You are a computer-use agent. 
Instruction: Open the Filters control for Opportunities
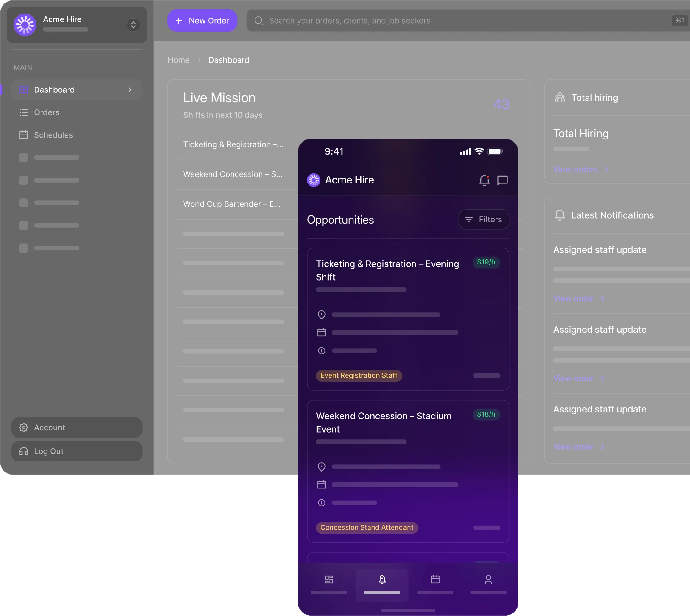(x=484, y=219)
